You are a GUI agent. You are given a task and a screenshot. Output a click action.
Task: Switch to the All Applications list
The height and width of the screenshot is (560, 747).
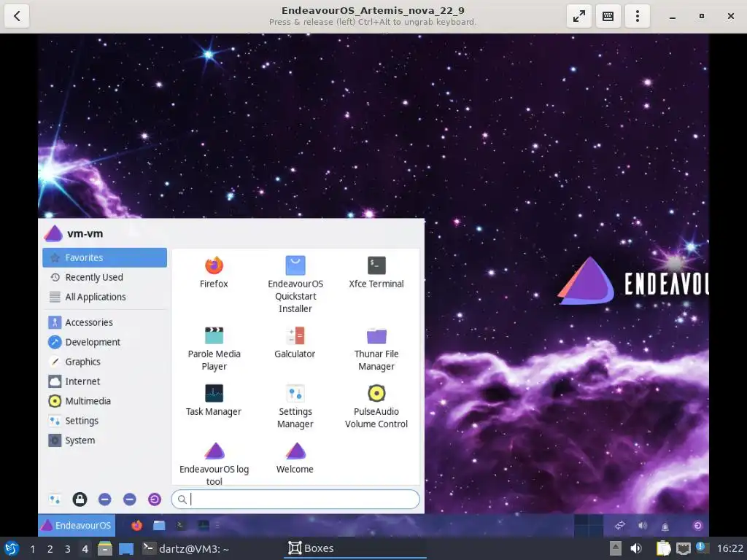click(105, 297)
